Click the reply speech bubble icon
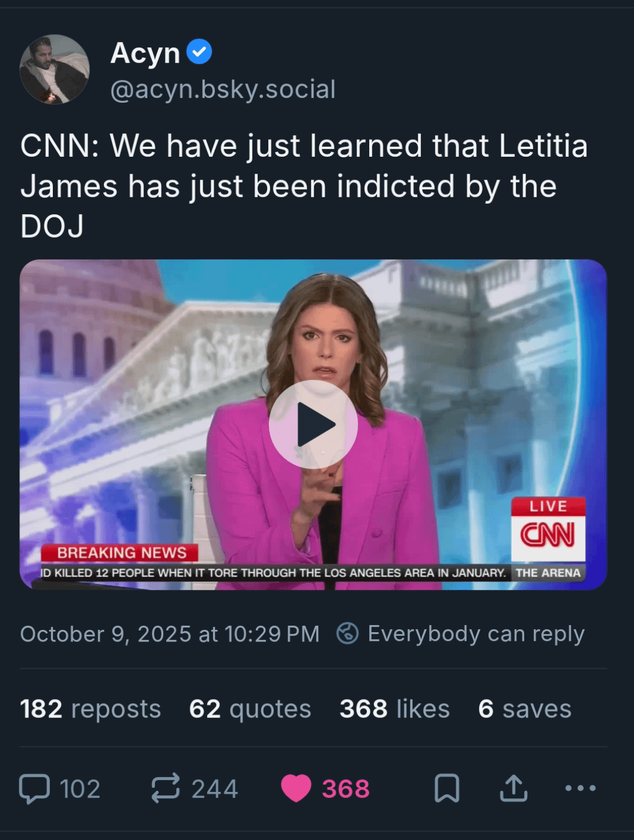This screenshot has height=840, width=634. tap(35, 788)
